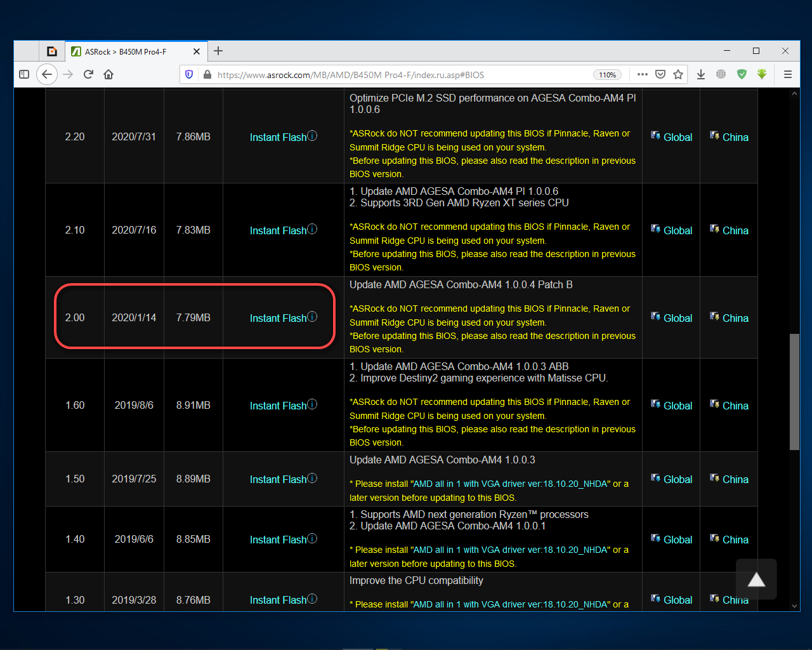This screenshot has width=812, height=650.
Task: Close the ASRock B450M Pro4-F tab
Action: pos(197,51)
